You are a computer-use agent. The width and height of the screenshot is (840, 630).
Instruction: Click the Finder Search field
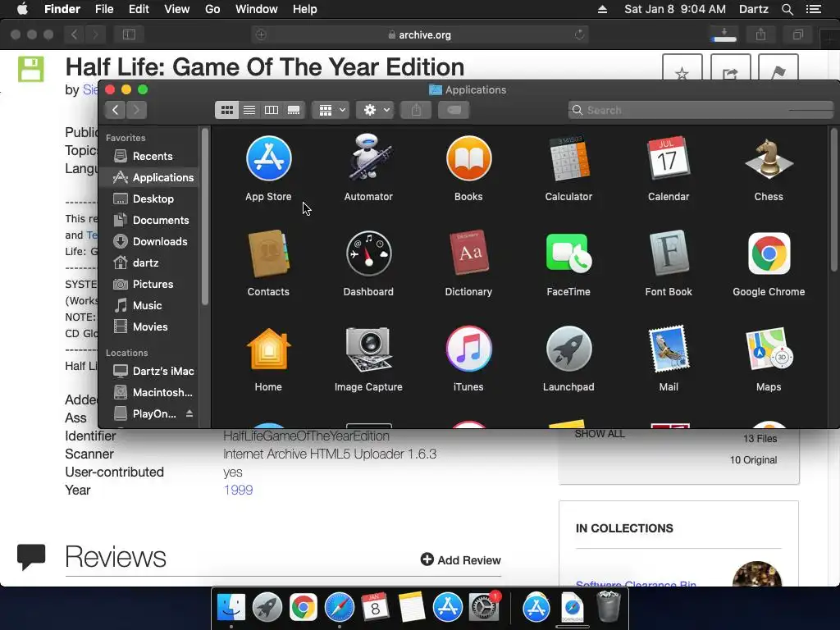tap(701, 111)
